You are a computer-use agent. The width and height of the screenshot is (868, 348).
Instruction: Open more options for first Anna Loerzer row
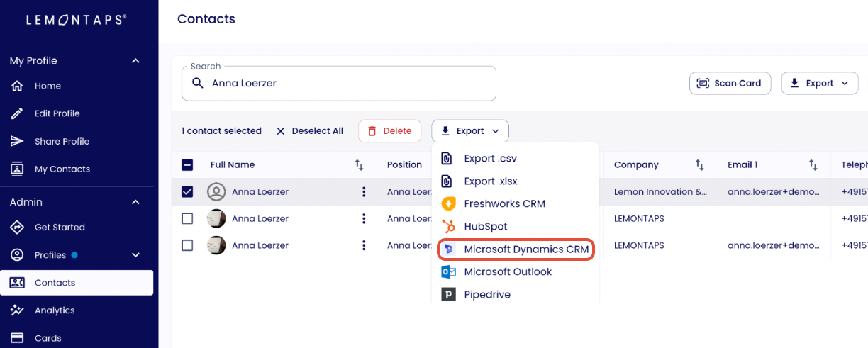[364, 192]
